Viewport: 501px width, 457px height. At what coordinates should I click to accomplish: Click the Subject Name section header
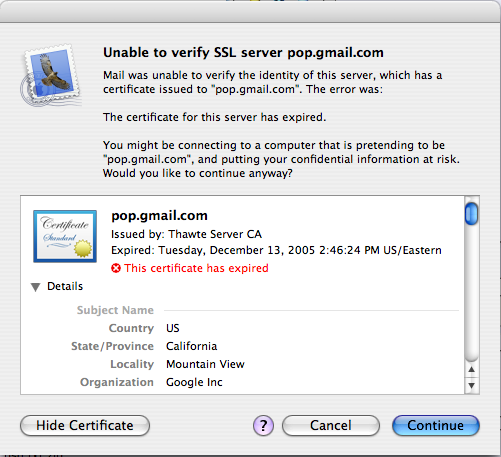[115, 310]
